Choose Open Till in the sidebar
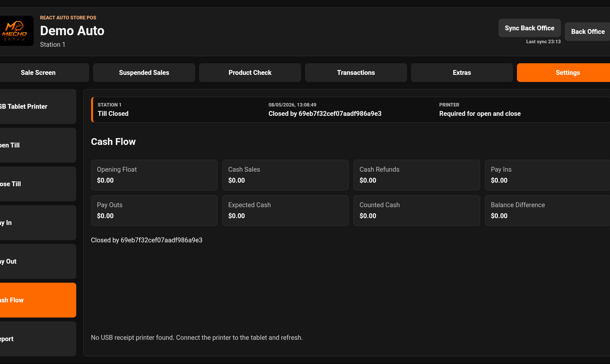 pyautogui.click(x=38, y=145)
